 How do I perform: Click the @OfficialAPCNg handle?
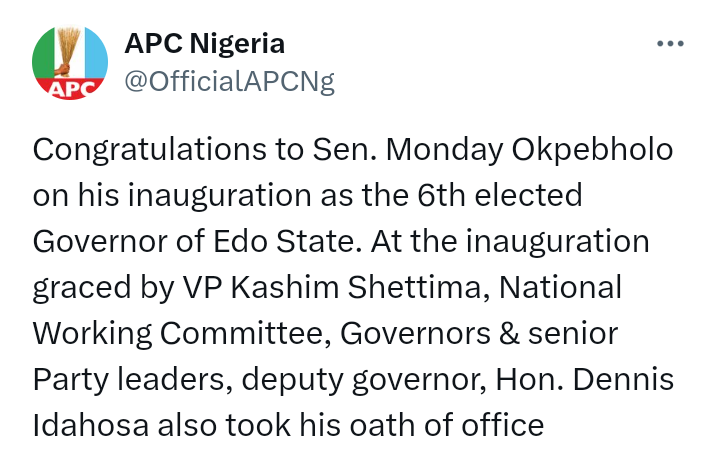click(228, 82)
